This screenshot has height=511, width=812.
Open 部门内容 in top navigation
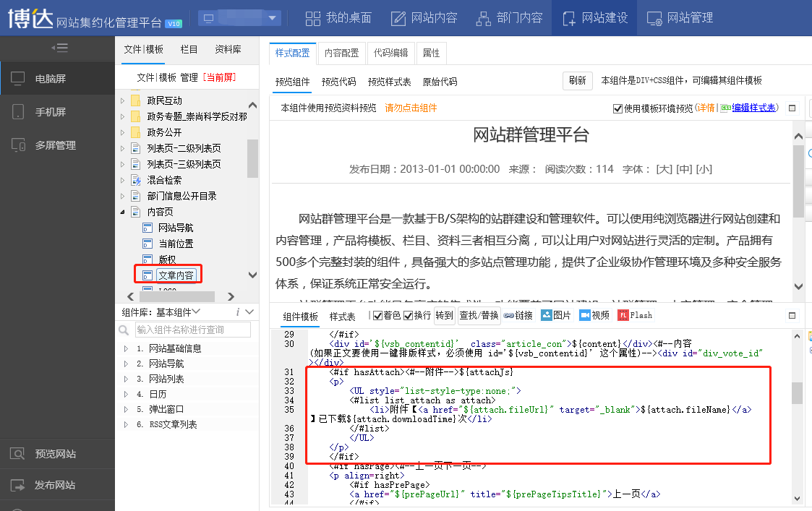509,18
